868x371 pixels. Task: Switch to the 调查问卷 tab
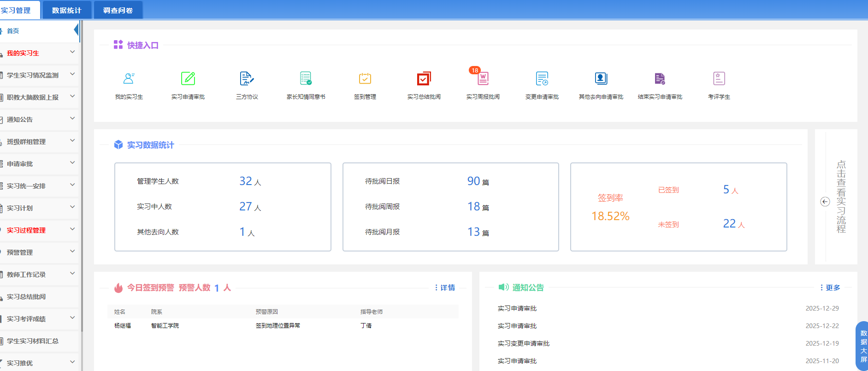[x=118, y=10]
